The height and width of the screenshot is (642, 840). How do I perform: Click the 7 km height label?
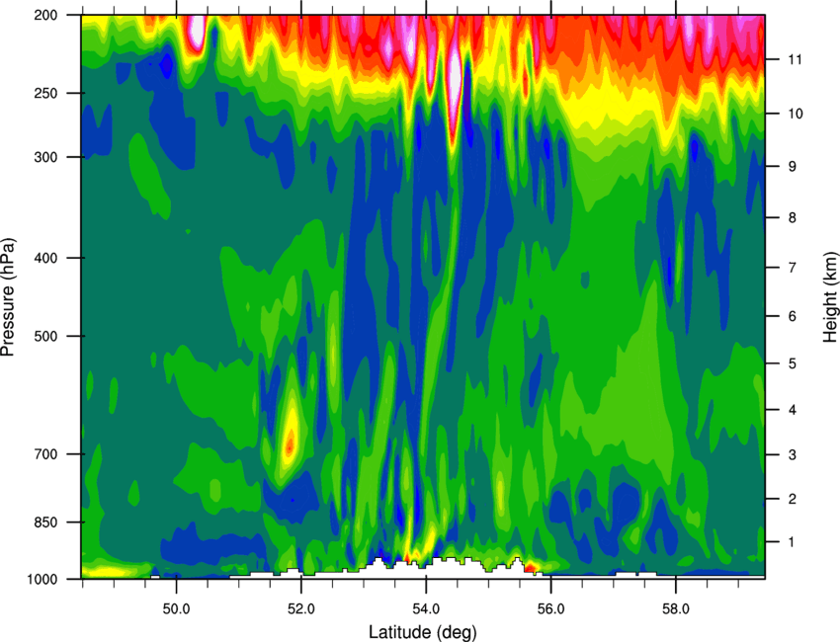coord(792,267)
